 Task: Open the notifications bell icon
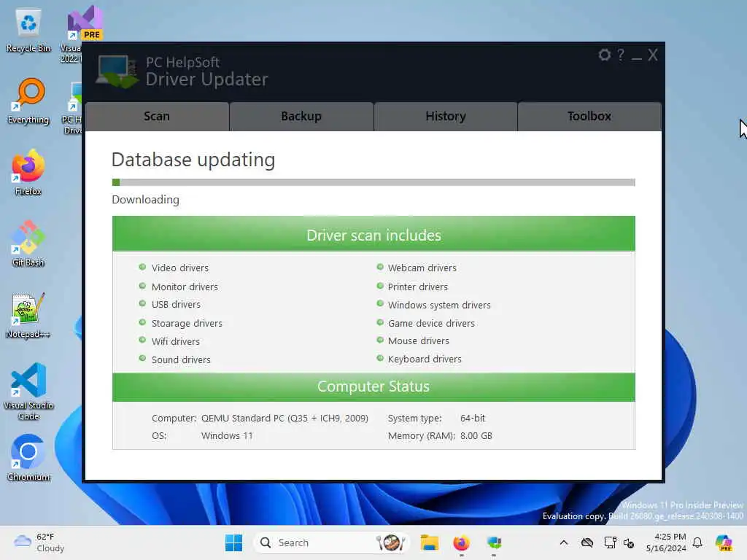[697, 542]
